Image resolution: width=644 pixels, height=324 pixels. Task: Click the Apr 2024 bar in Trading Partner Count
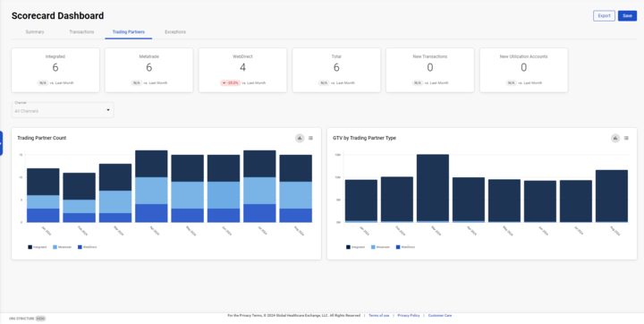151,186
